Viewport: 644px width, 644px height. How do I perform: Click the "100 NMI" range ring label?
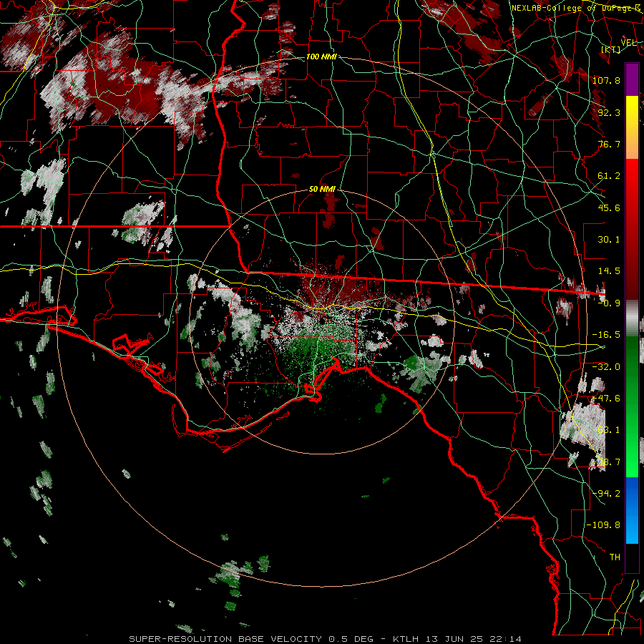[x=321, y=57]
